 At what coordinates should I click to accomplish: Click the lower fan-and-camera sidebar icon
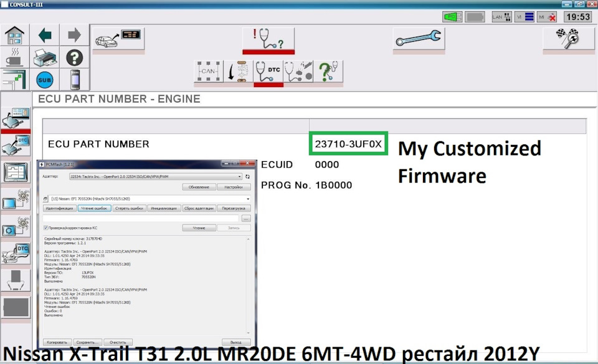16,226
